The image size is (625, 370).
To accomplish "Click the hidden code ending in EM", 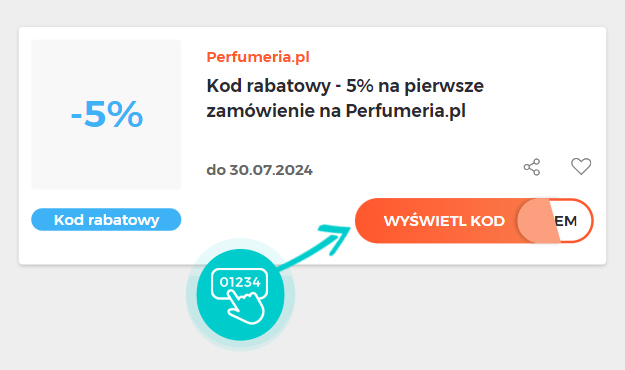I will [x=566, y=221].
